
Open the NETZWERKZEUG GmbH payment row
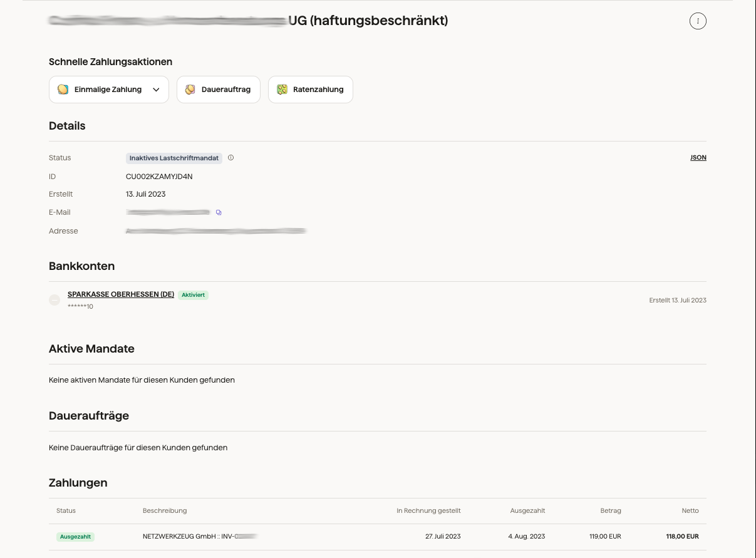pyautogui.click(x=378, y=537)
